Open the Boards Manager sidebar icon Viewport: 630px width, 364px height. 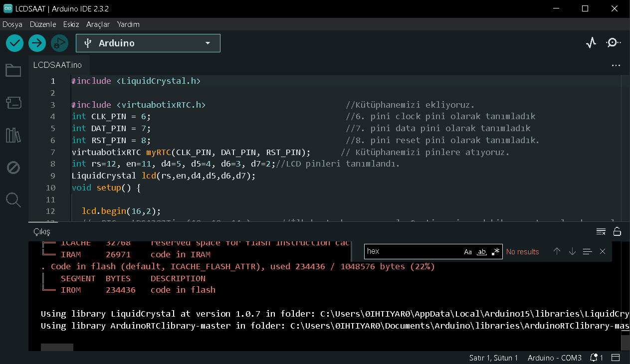tap(13, 103)
